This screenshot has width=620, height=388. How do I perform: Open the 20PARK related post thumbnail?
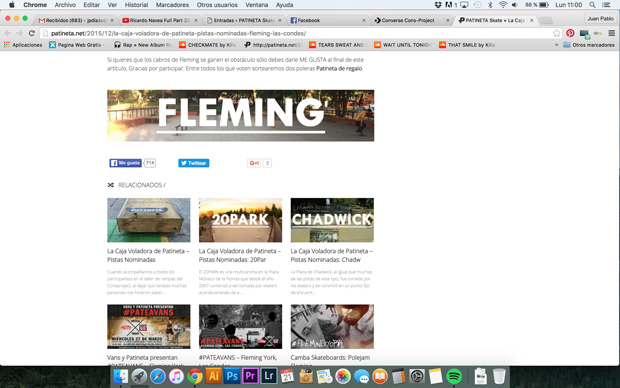pos(240,220)
